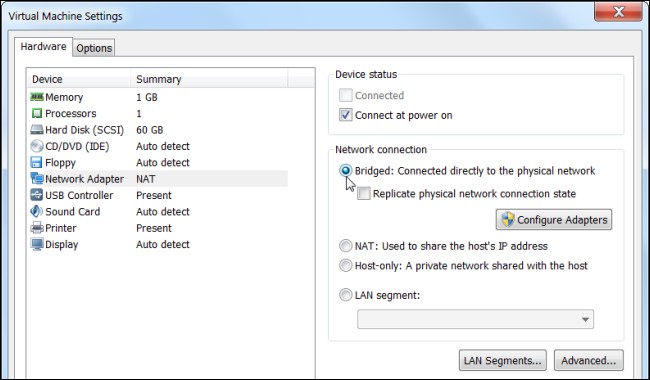Select the Display device label

pos(61,244)
